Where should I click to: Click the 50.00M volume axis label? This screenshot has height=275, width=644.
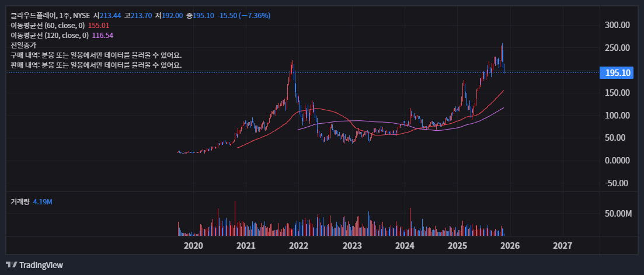(618, 214)
